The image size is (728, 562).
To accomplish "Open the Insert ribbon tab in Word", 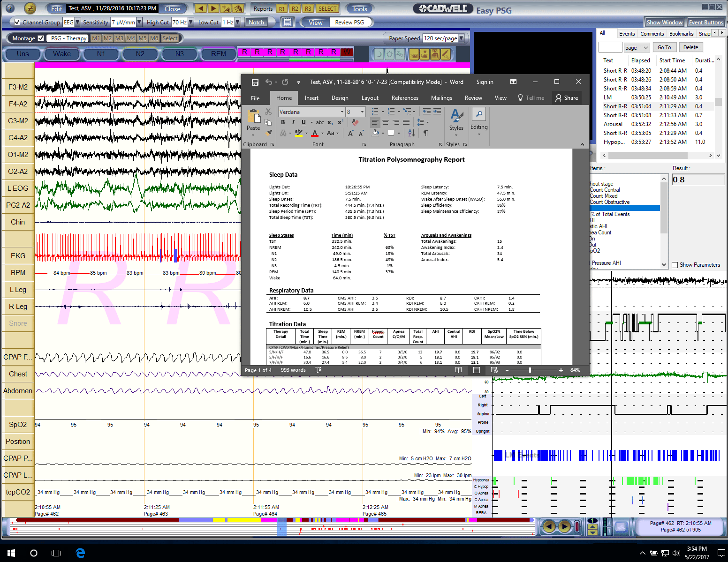I will pyautogui.click(x=311, y=97).
